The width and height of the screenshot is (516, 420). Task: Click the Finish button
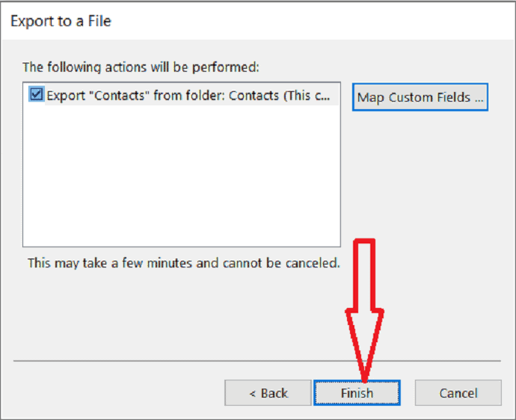tap(357, 392)
